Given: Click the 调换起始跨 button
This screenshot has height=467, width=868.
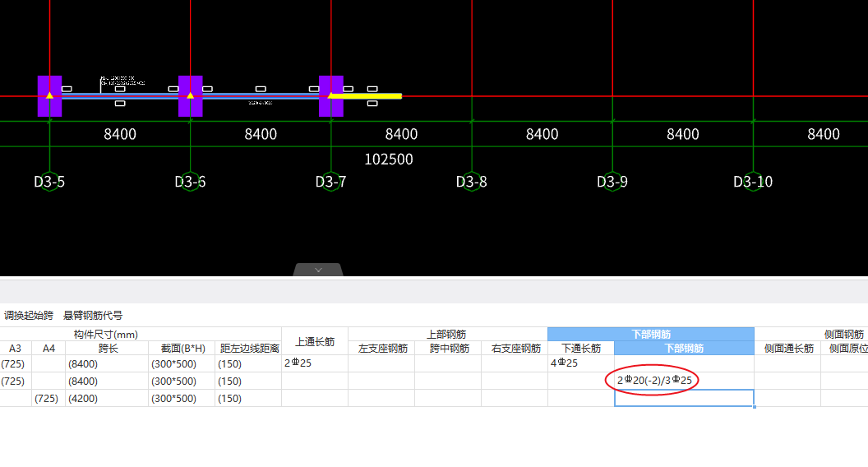Looking at the screenshot, I should (29, 315).
